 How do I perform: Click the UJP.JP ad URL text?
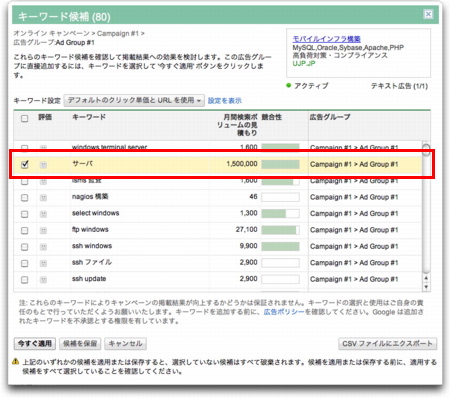coord(304,63)
